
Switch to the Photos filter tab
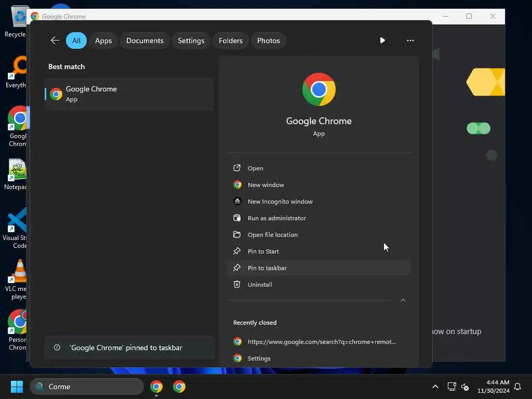[x=269, y=41]
